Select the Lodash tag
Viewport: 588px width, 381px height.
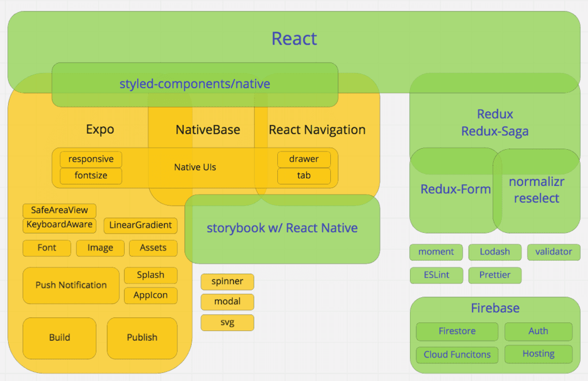(x=494, y=252)
